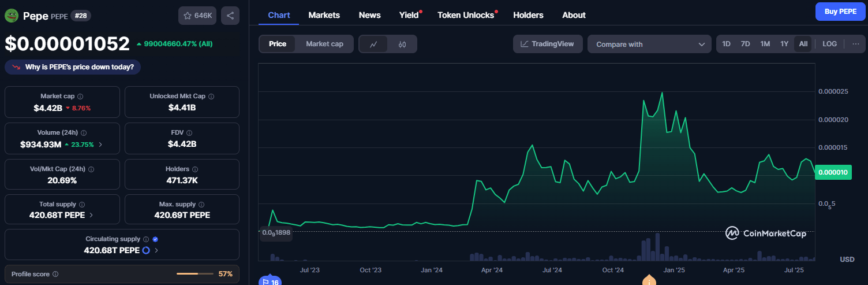Open the About tab
Viewport: 868px width, 285px height.
574,15
